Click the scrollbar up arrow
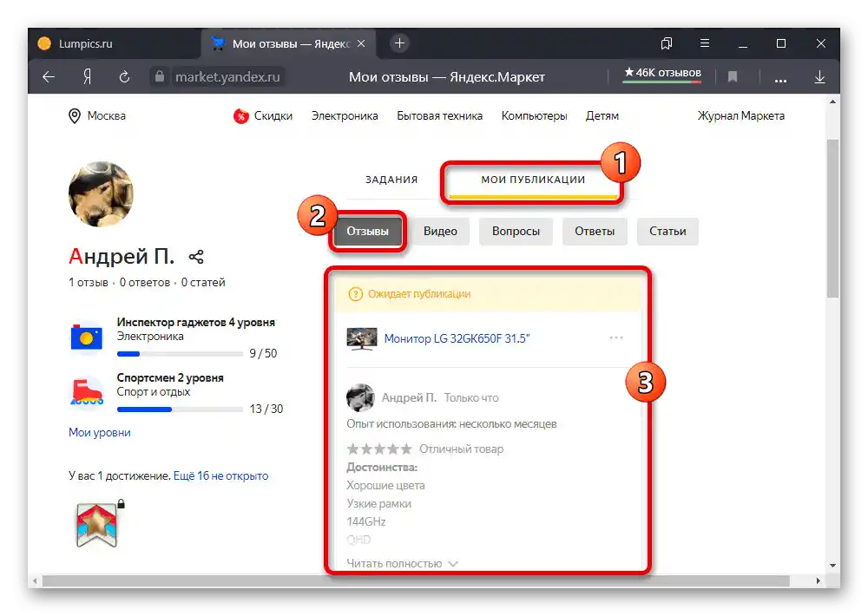 click(x=832, y=102)
